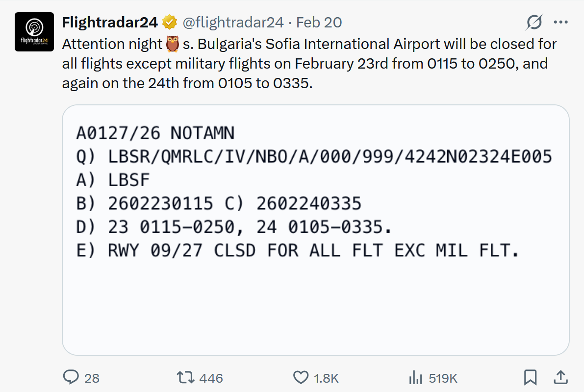Click the Feb 20 timestamp
This screenshot has width=584, height=392.
(x=319, y=23)
